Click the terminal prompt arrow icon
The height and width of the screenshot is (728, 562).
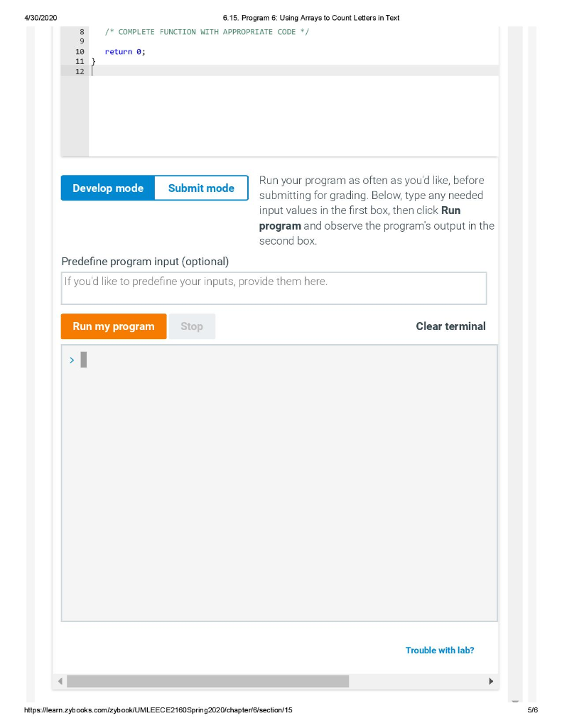click(x=72, y=360)
